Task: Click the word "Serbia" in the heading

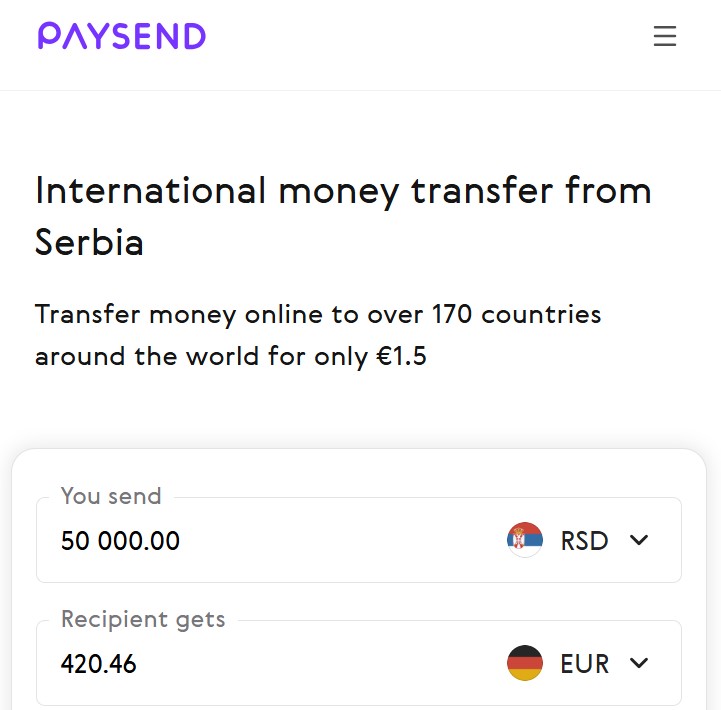Action: 89,242
